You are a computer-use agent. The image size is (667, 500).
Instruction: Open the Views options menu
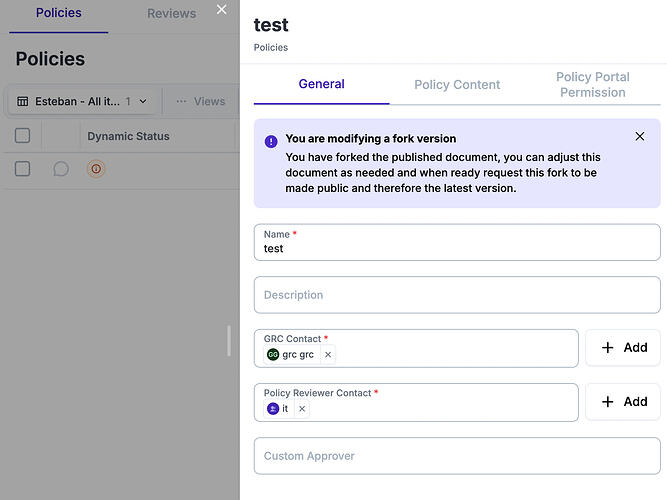tap(201, 101)
